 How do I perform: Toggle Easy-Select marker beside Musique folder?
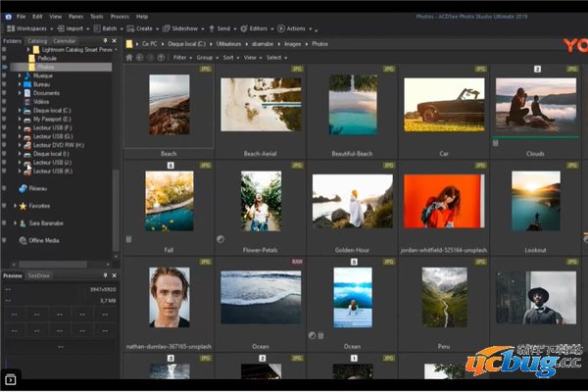[x=5, y=74]
